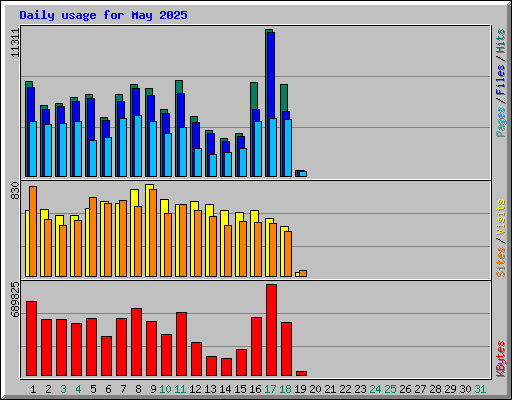512x400 pixels.
Task: Click green day 25 label
Action: pyautogui.click(x=390, y=389)
